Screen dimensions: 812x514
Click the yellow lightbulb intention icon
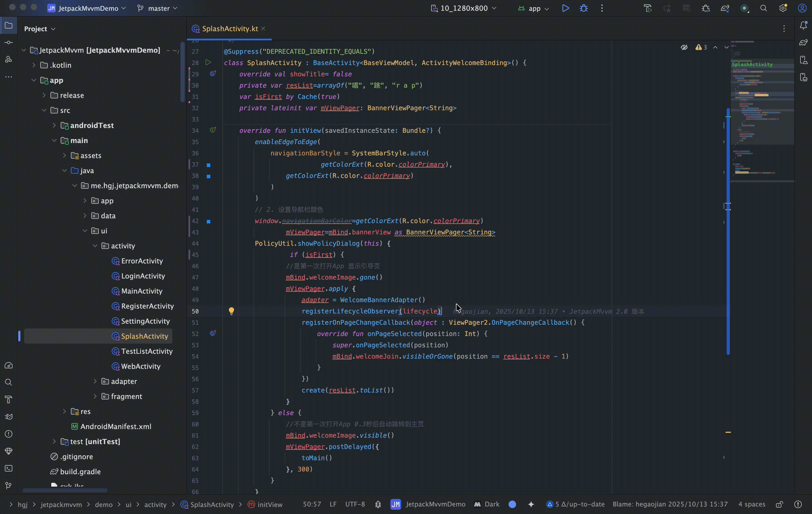(x=231, y=311)
